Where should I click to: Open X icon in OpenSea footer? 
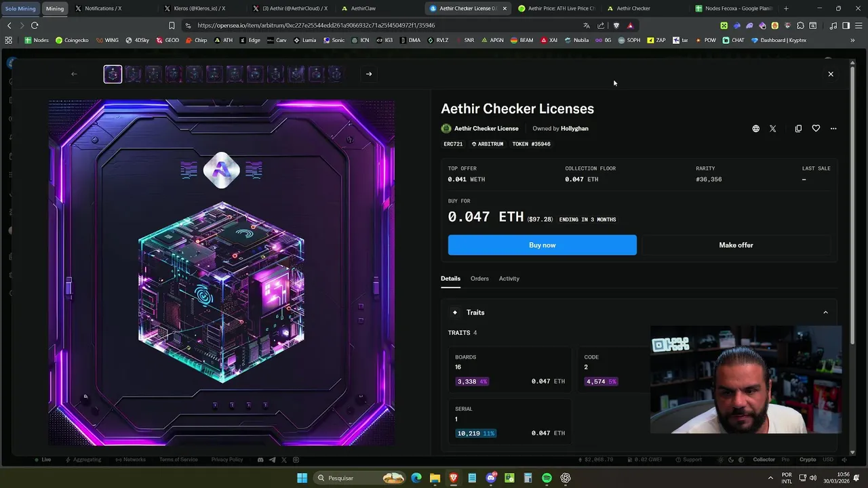(283, 460)
